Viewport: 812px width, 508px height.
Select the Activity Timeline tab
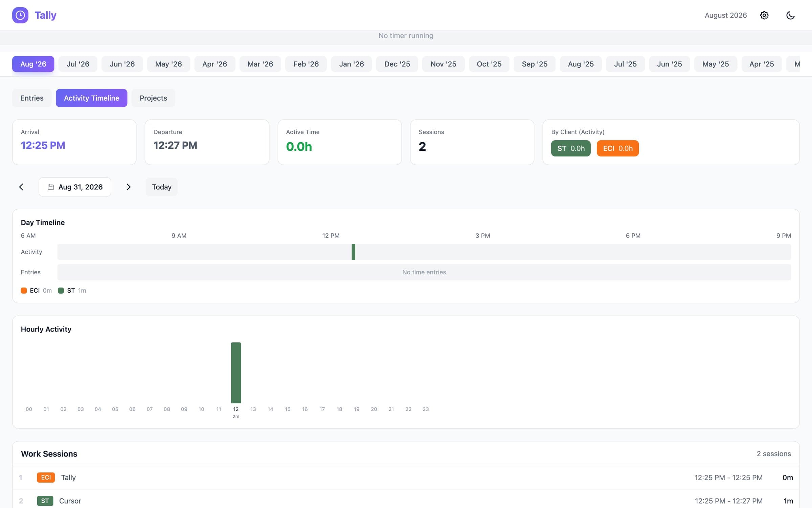92,98
